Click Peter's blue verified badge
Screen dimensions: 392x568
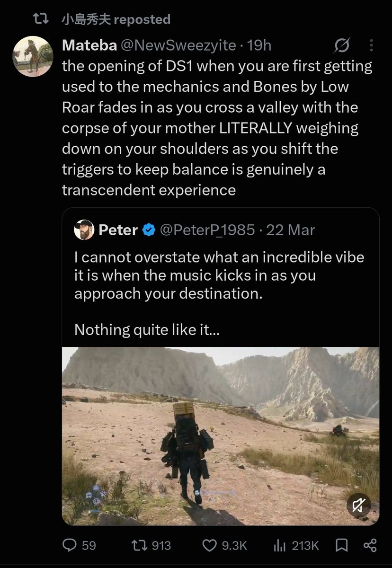(x=149, y=231)
